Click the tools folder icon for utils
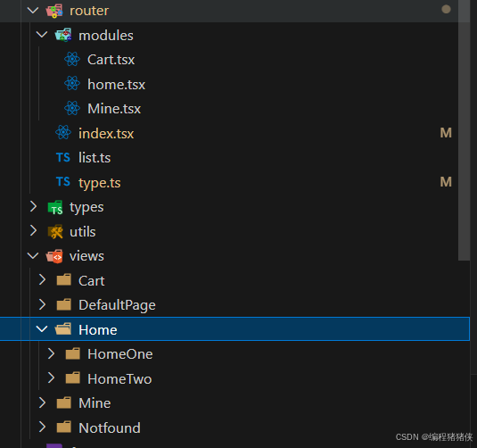This screenshot has width=477, height=448. (55, 232)
